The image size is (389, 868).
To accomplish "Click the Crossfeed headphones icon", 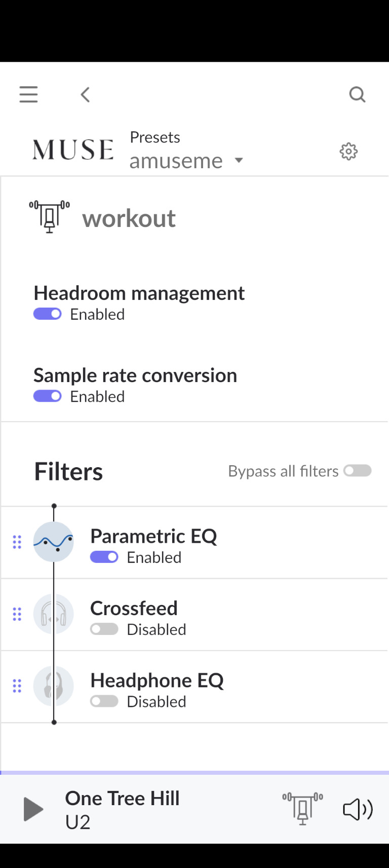I will click(x=54, y=614).
